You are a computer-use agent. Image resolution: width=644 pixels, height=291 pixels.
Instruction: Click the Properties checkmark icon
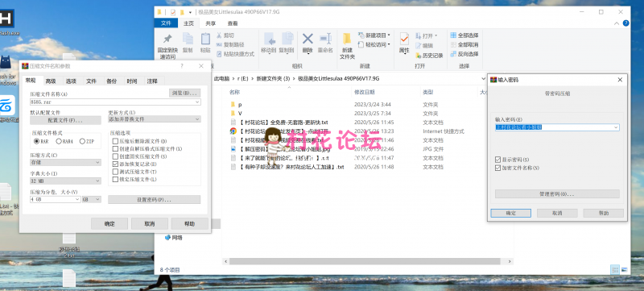tap(404, 39)
